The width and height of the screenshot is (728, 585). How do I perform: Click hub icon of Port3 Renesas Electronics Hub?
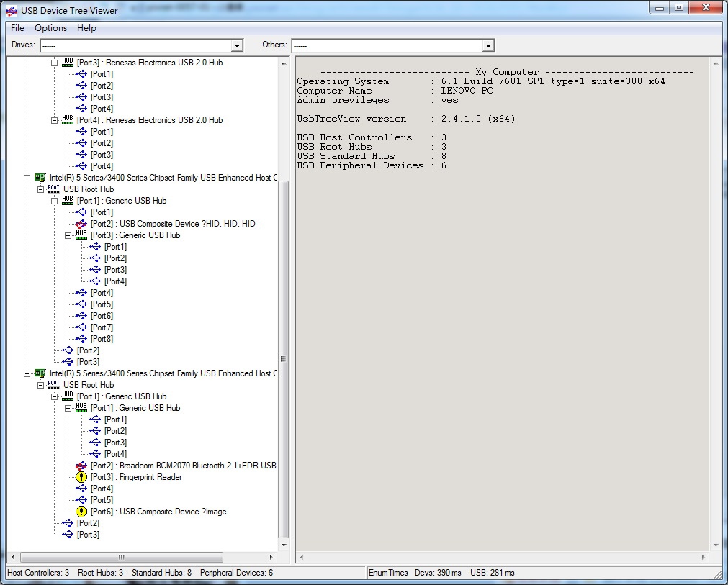(x=68, y=63)
